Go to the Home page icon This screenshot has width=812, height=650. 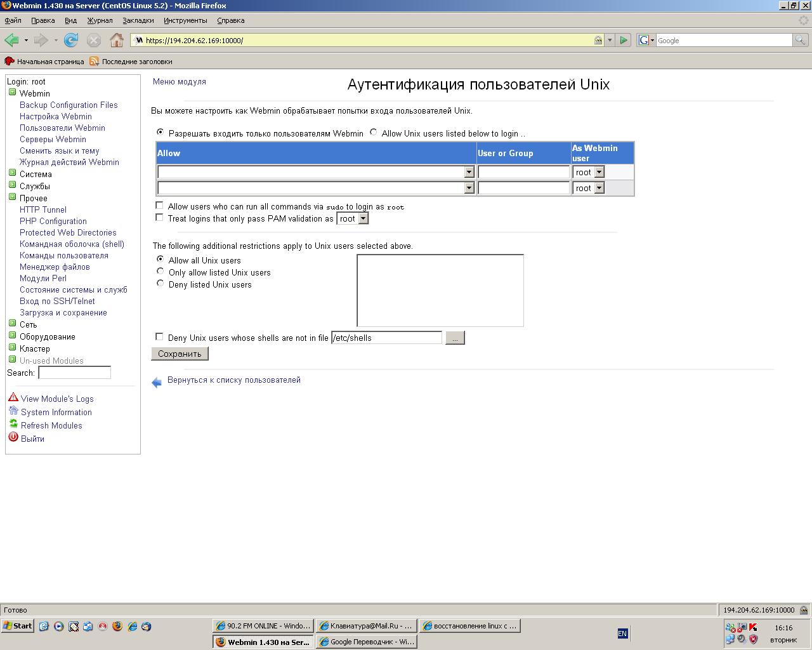point(117,40)
